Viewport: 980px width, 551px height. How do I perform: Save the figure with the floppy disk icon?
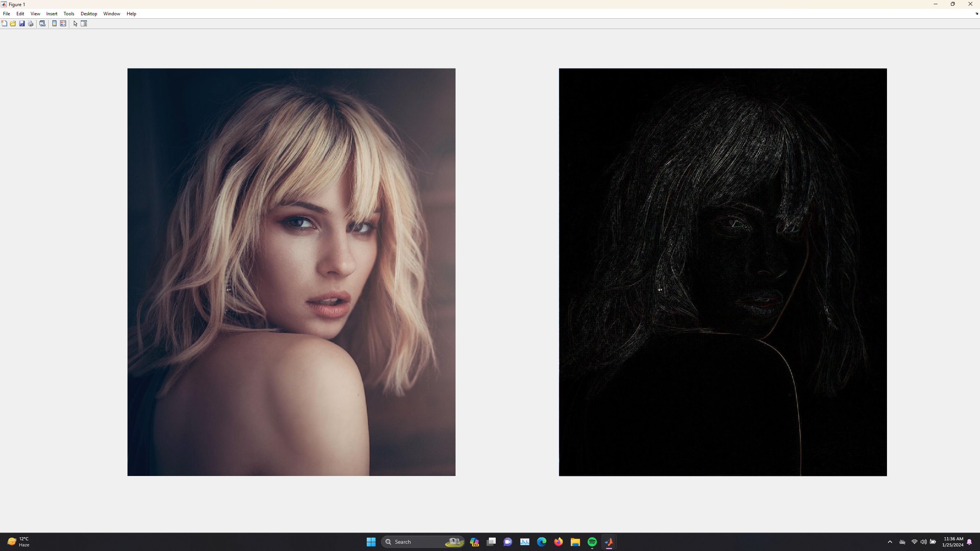(x=22, y=24)
